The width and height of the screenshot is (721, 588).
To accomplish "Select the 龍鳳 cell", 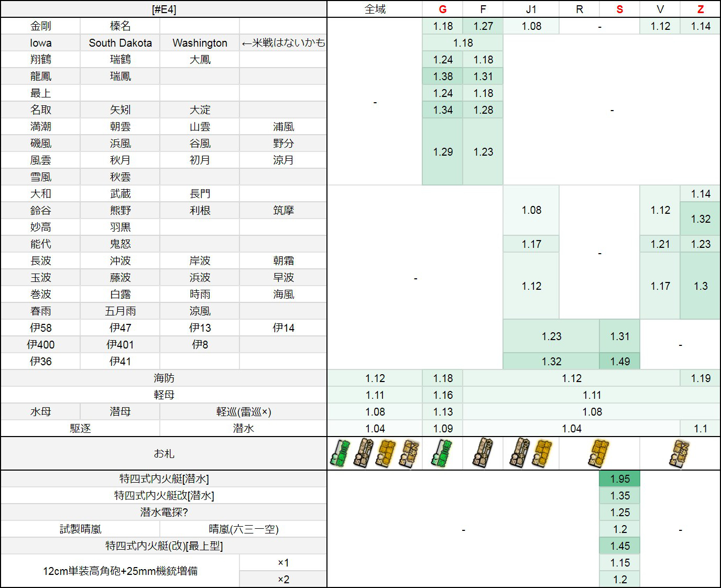I will pos(41,77).
